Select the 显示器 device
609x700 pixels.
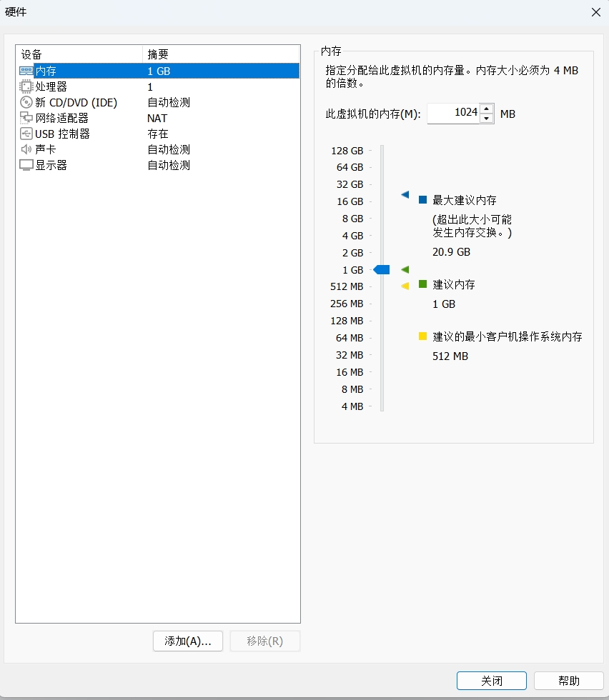[158, 165]
